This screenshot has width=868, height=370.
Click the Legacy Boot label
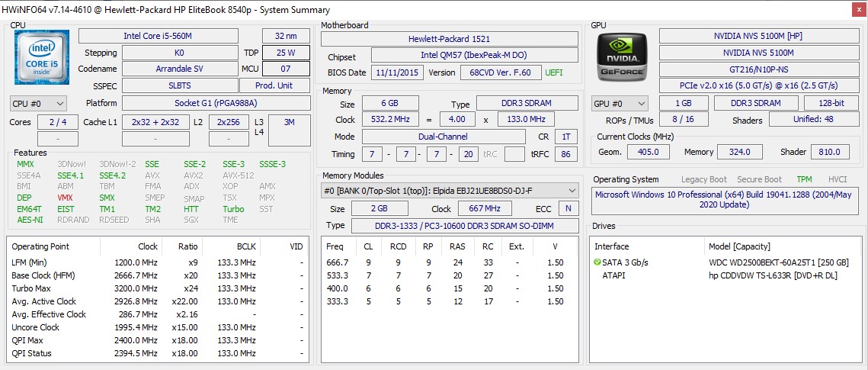tap(704, 179)
